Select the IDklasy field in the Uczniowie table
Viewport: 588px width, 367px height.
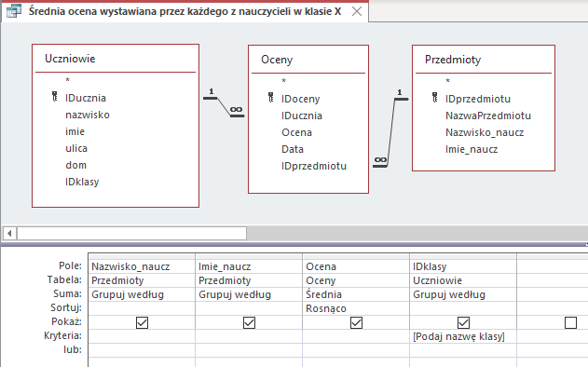[x=82, y=183]
